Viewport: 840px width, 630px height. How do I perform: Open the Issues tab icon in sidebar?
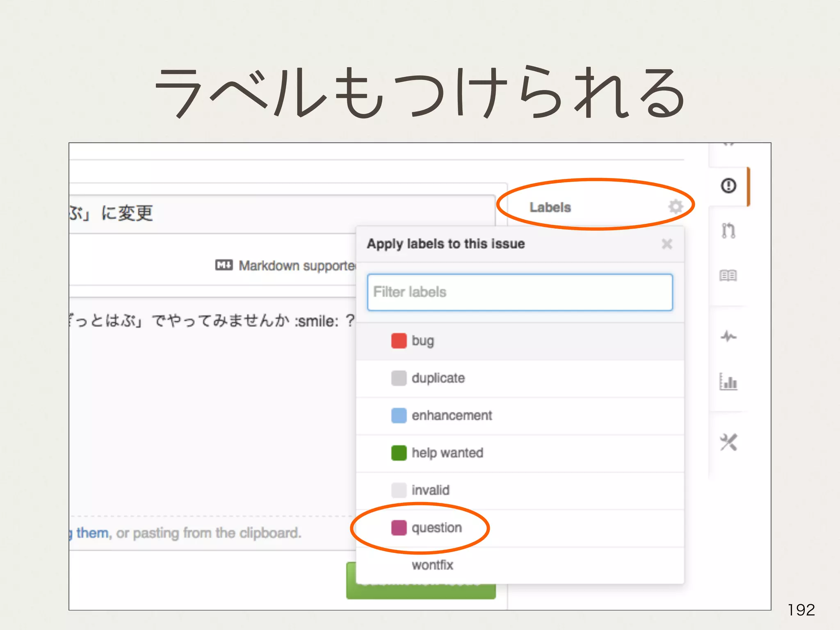pyautogui.click(x=728, y=186)
